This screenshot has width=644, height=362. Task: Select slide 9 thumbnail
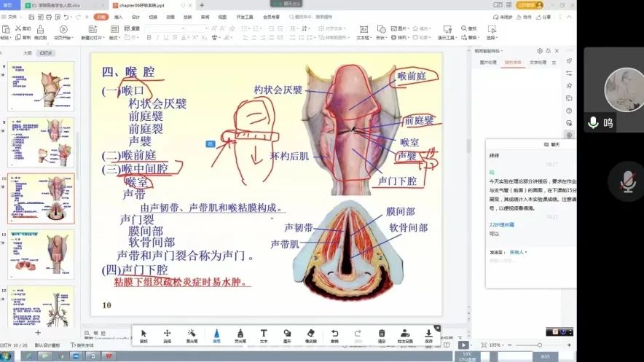click(x=41, y=143)
